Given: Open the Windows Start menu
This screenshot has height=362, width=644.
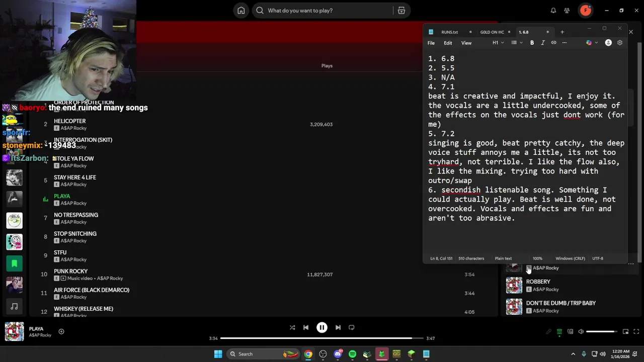Looking at the screenshot, I should click(218, 354).
